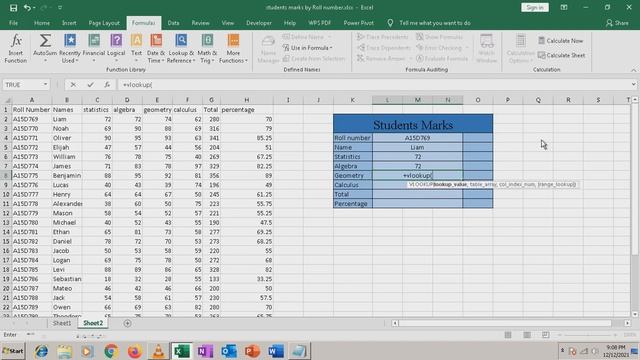Viewport: 640px width, 360px height.
Task: Click the Roll number value A15D769 cell
Action: (418, 138)
